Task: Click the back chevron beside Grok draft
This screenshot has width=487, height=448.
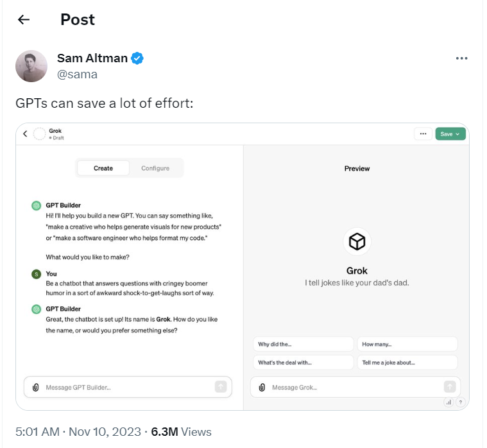Action: pos(25,134)
